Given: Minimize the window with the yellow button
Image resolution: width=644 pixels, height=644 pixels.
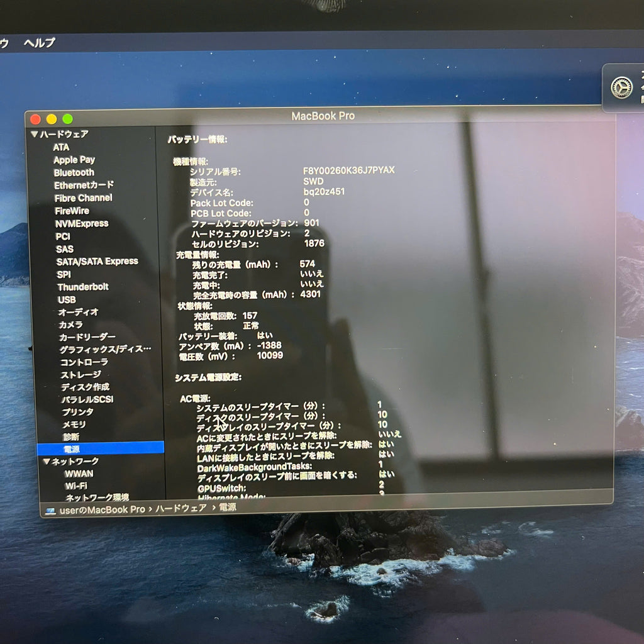Looking at the screenshot, I should pos(52,119).
